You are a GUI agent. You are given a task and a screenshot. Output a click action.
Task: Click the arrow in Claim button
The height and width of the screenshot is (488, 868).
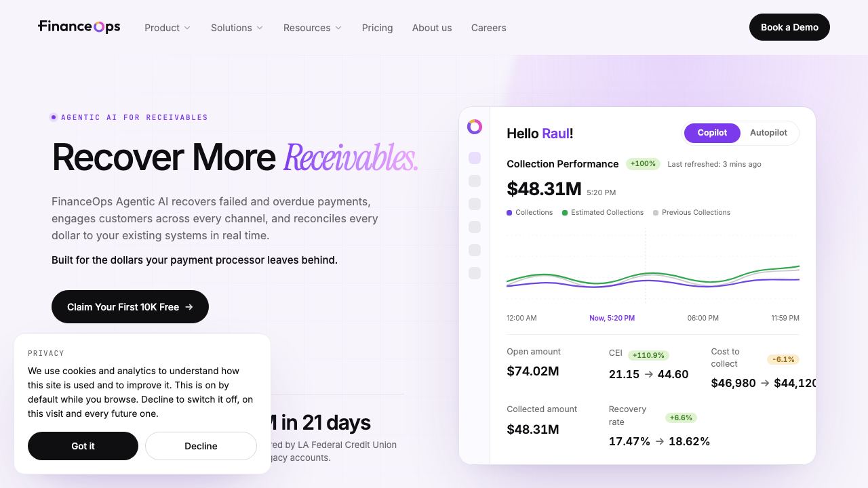tap(189, 307)
